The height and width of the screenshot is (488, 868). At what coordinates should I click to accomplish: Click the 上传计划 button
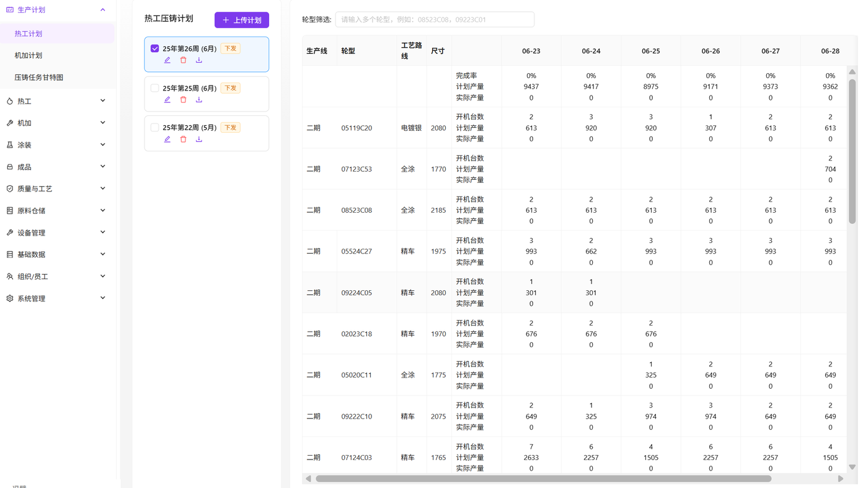click(242, 20)
